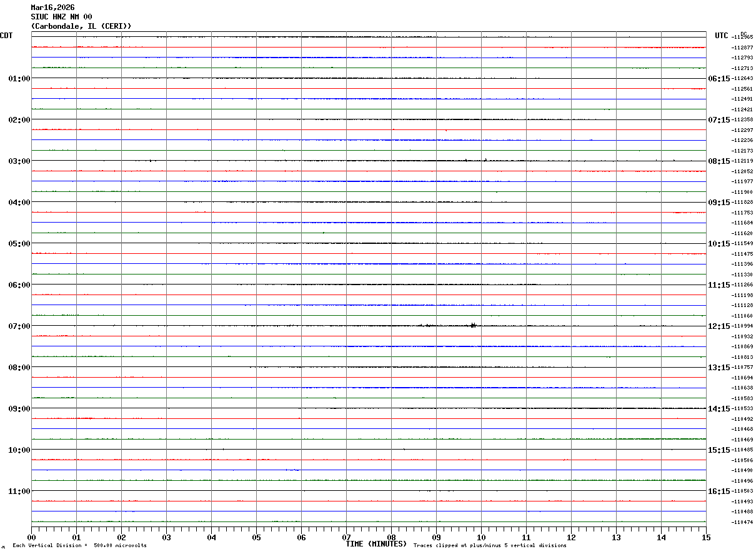The height and width of the screenshot is (554, 756).
Task: Click the Each Vertical Division scale note
Action: click(x=79, y=546)
